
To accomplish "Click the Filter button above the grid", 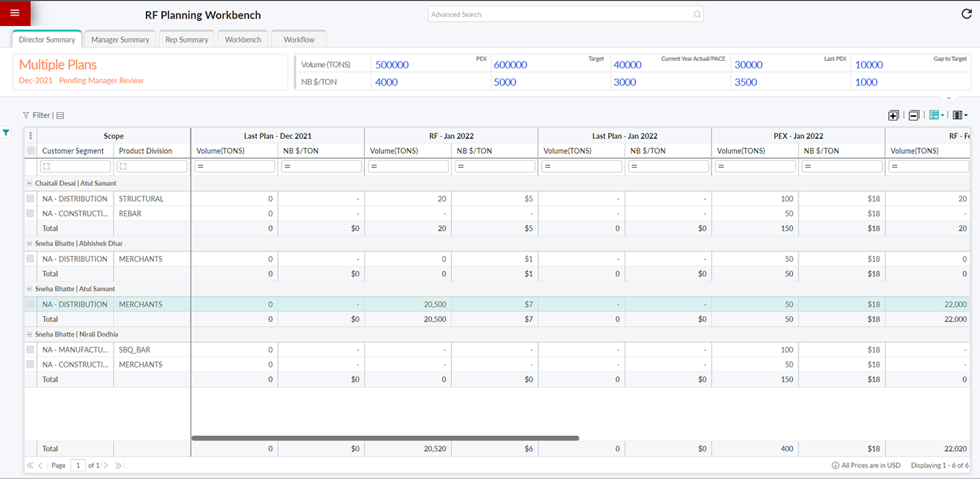I will pyautogui.click(x=36, y=116).
